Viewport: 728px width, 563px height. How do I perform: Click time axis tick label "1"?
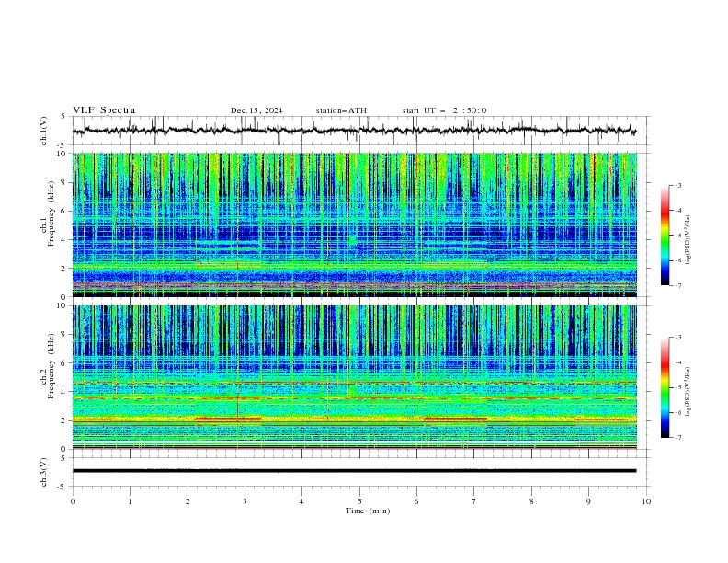[130, 501]
